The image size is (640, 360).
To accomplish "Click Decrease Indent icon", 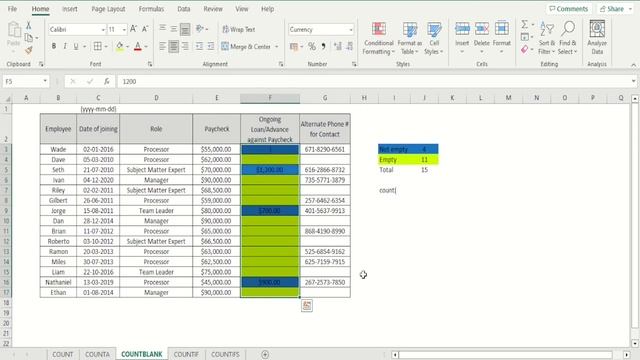I will click(x=199, y=47).
